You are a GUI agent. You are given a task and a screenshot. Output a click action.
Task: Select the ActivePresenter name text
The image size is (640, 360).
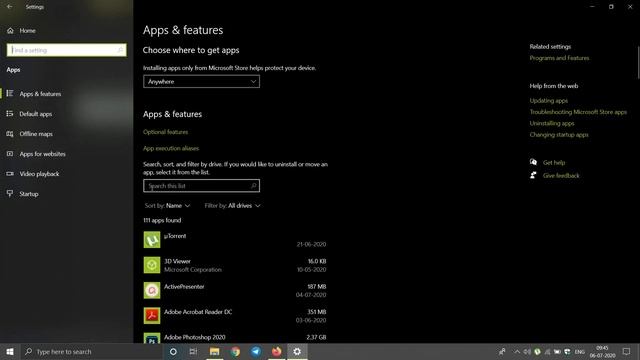184,287
